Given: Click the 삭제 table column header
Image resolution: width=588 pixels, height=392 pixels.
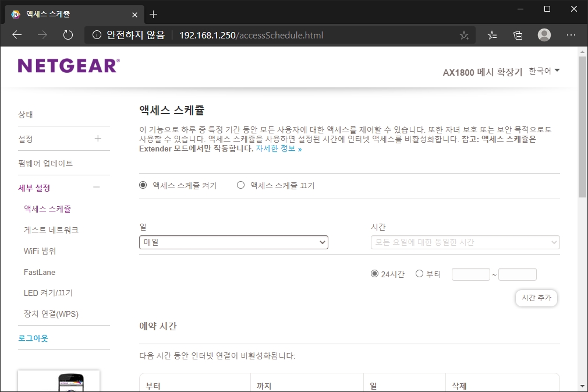Looking at the screenshot, I should coord(459,386).
